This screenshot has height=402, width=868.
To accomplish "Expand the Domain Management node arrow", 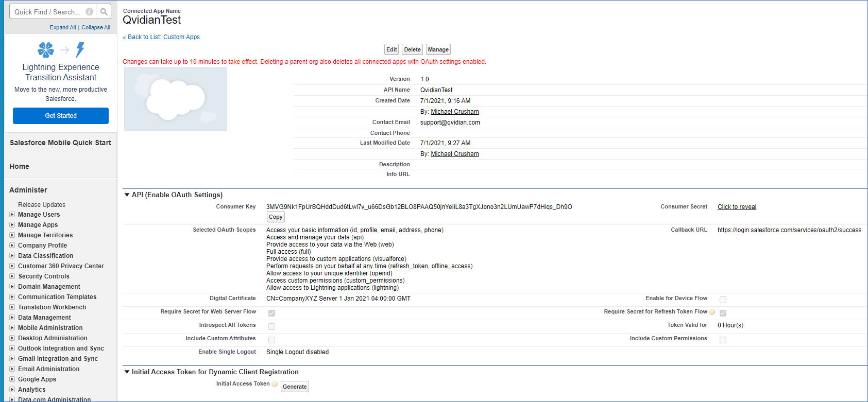I will (12, 287).
